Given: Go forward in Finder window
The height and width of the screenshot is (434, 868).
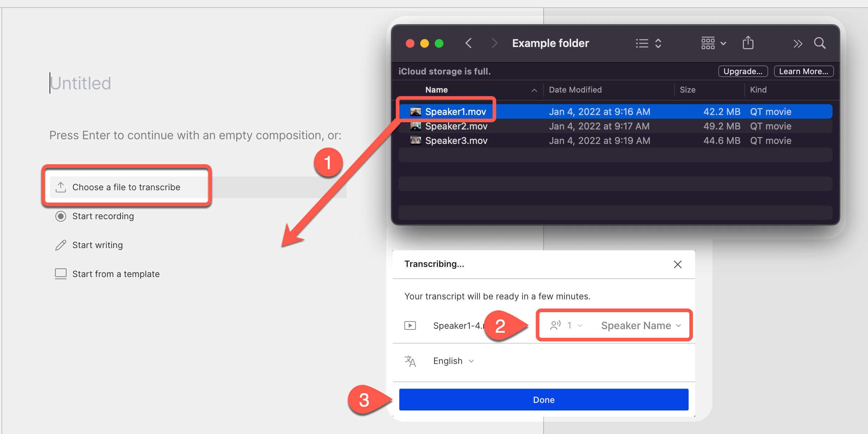Looking at the screenshot, I should coord(494,43).
